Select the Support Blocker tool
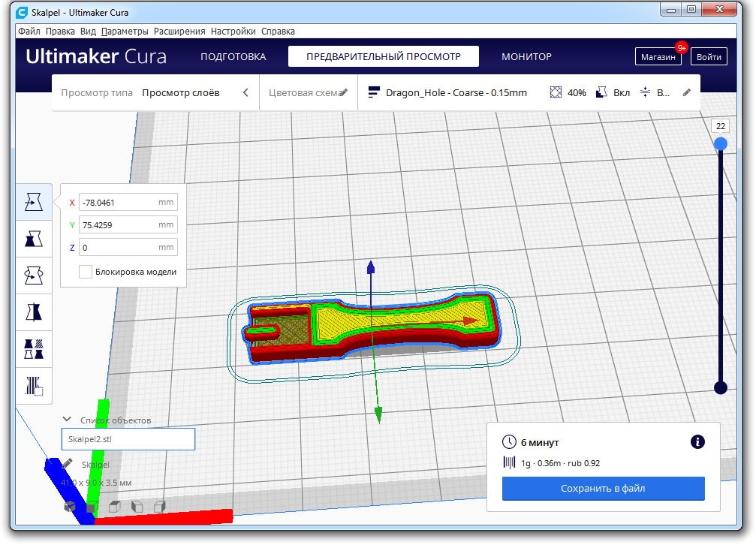The height and width of the screenshot is (545, 756). click(34, 386)
